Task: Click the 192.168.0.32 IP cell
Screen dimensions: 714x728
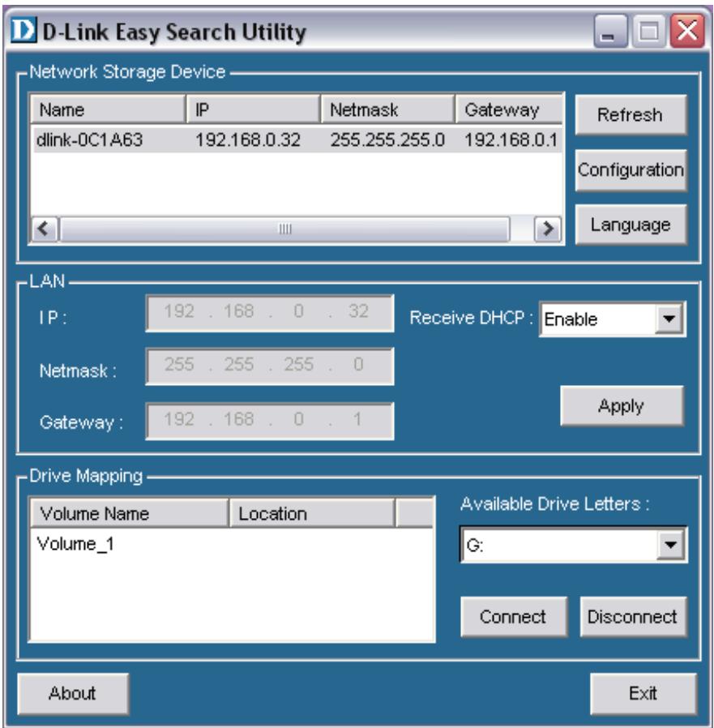Action: coord(248,139)
